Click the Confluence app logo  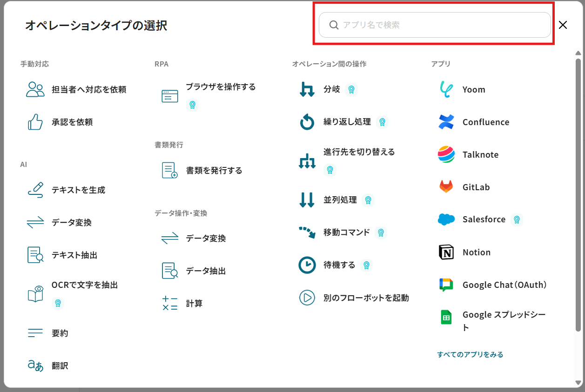(x=446, y=122)
